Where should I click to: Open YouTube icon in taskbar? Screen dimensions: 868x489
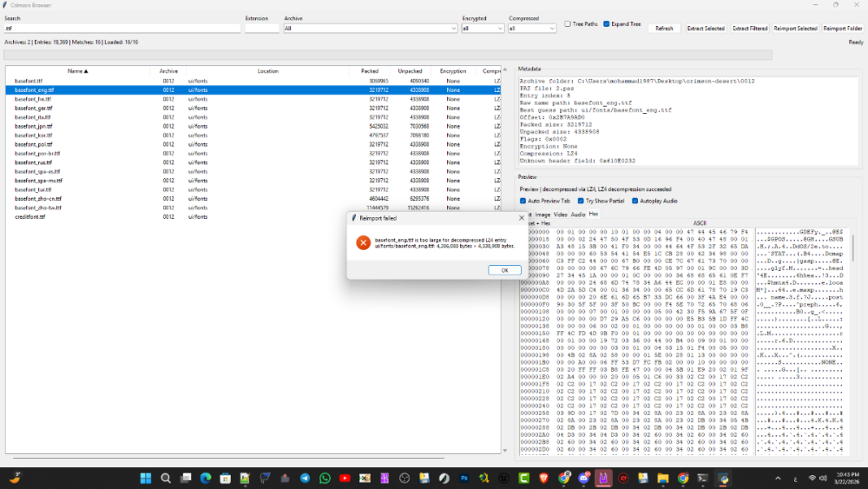[345, 478]
